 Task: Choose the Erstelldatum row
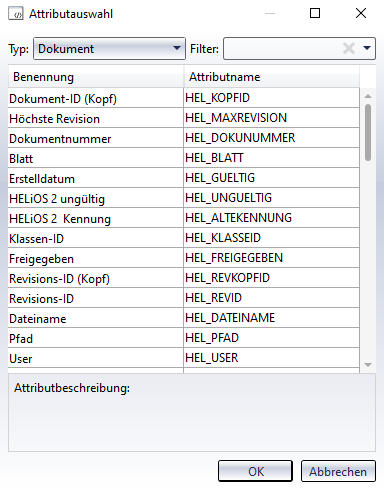click(184, 178)
